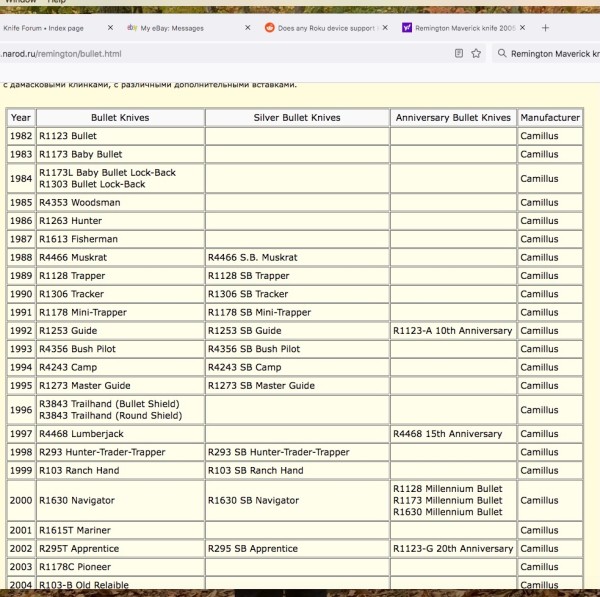Select the R1253 Guide cell
Screen dimensions: 600x597
(120, 331)
